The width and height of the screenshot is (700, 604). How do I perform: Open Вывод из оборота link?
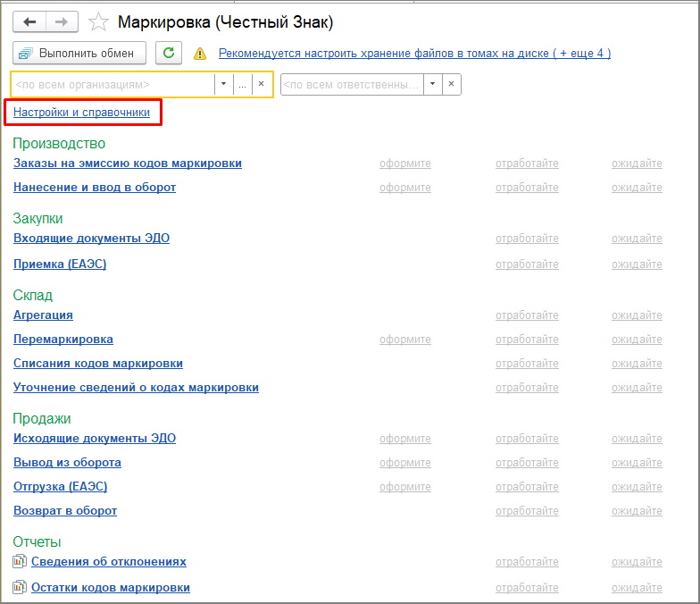coord(68,463)
